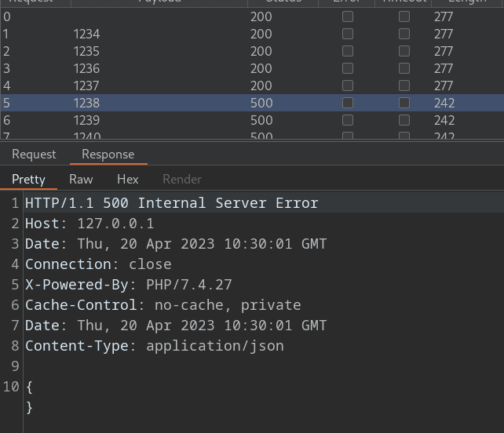Toggle Error checkbox for payload 1235
This screenshot has width=504, height=433.
[348, 52]
